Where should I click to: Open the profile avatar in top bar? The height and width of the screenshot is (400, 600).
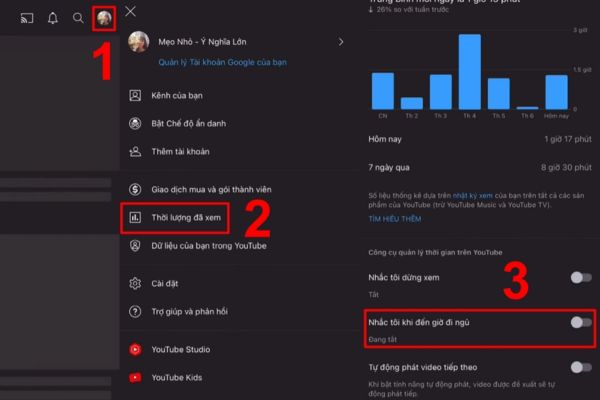[x=104, y=18]
